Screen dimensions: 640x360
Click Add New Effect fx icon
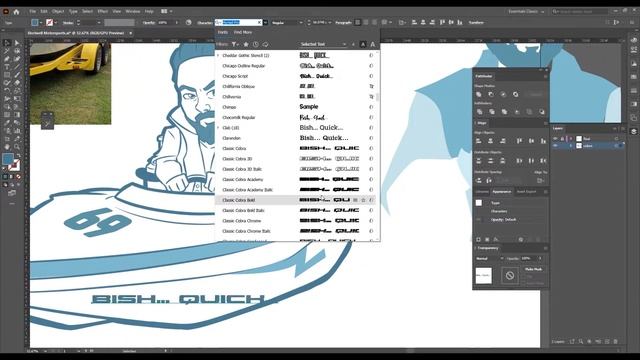496,240
